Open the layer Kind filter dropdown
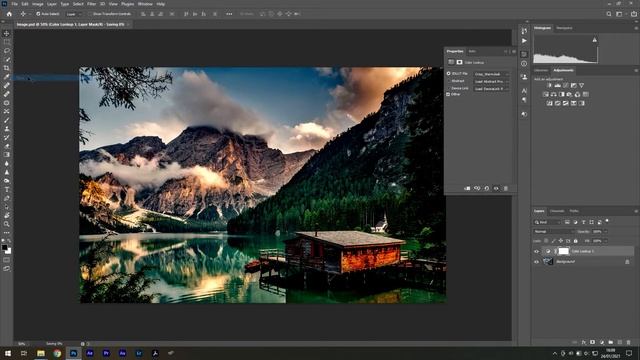The image size is (640, 360). [547, 222]
